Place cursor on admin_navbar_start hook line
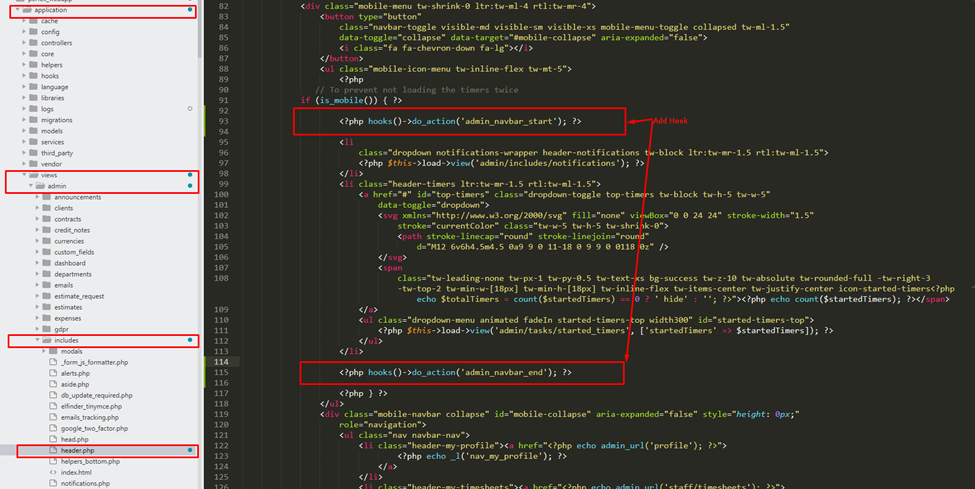The width and height of the screenshot is (975, 489). [x=460, y=121]
